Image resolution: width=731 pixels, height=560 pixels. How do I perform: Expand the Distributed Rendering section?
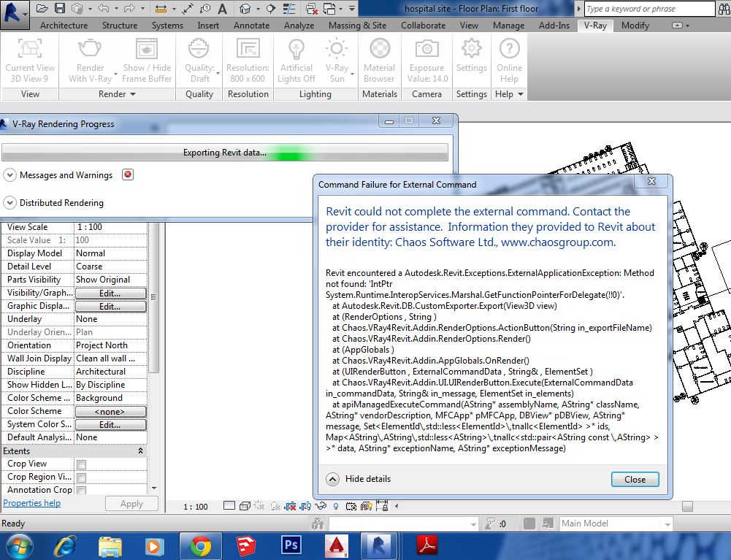(x=9, y=202)
